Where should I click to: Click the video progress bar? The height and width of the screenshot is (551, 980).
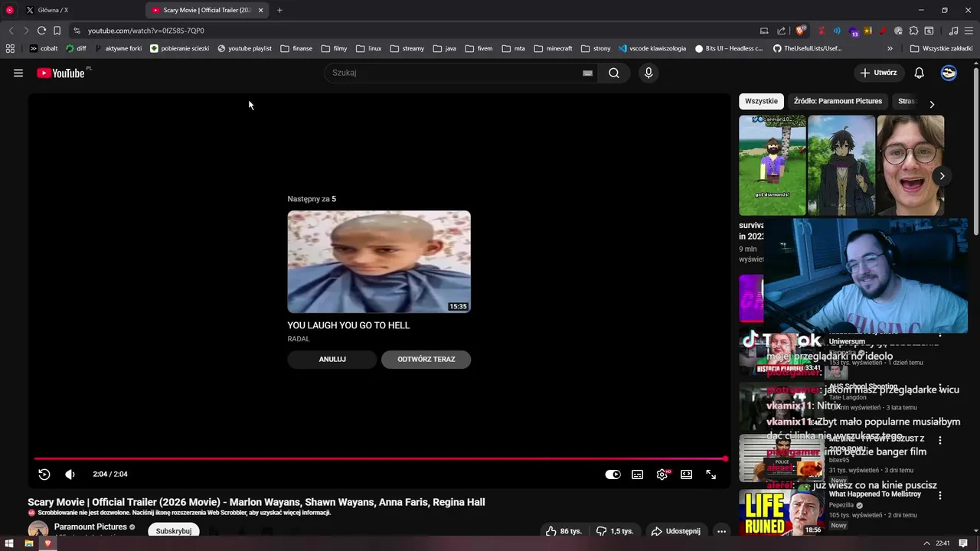380,459
